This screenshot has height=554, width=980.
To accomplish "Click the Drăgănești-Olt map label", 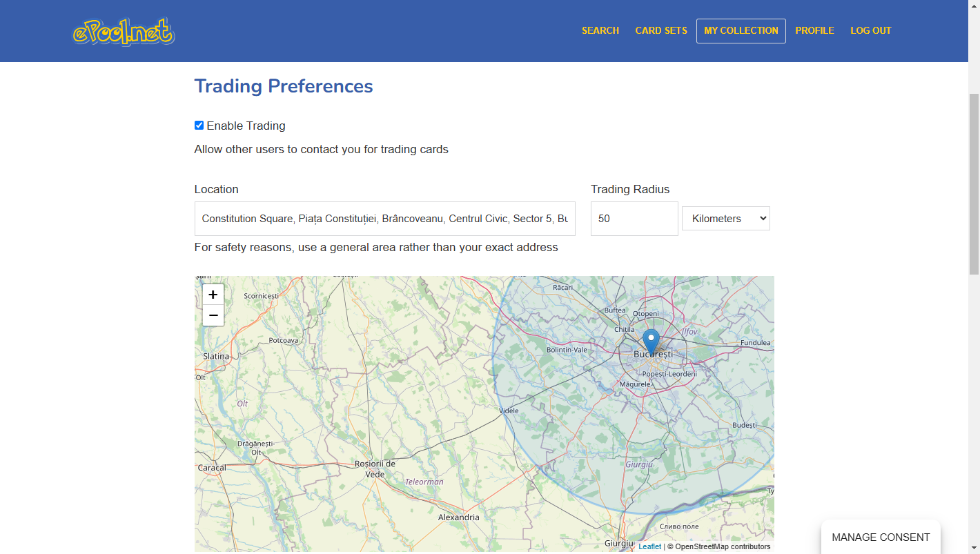I will pos(256,448).
